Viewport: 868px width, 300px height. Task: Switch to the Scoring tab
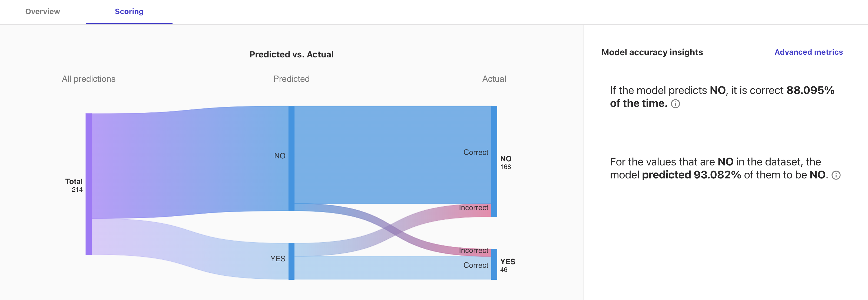pyautogui.click(x=129, y=11)
